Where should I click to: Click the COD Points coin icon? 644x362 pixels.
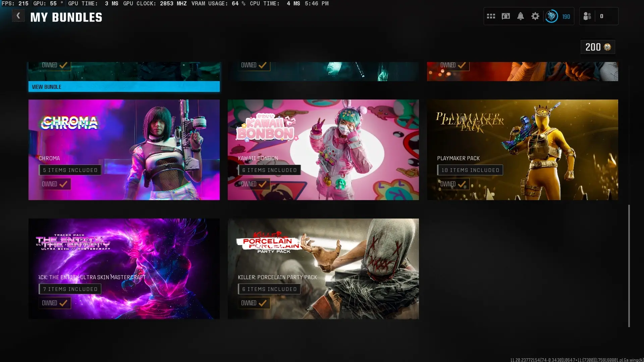pos(607,47)
